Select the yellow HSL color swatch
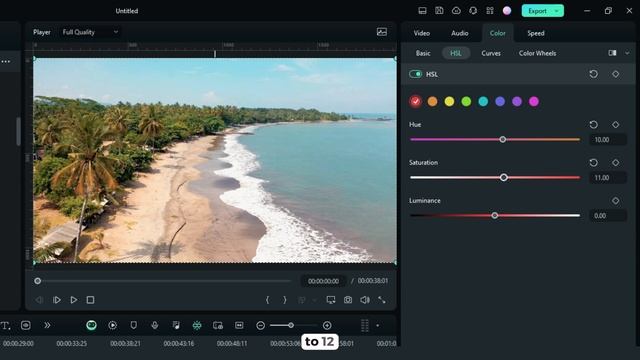 click(449, 101)
